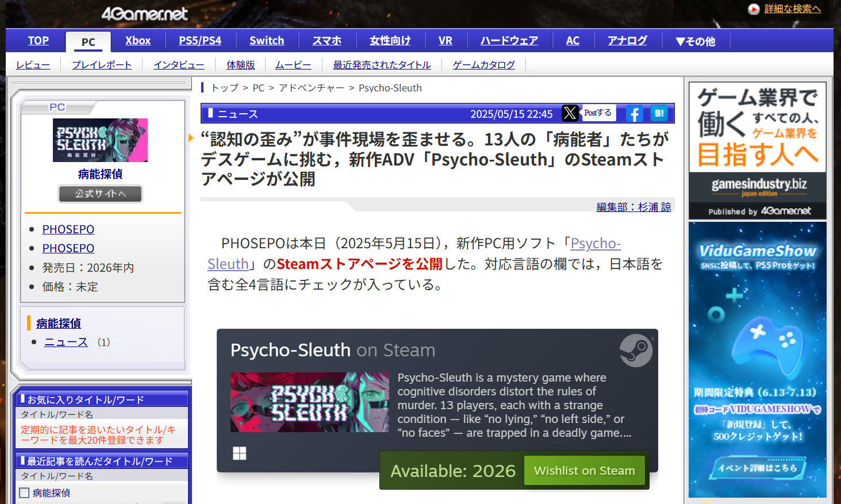The width and height of the screenshot is (841, 504).
Task: Open the インタビュー submenu link
Action: point(179,65)
